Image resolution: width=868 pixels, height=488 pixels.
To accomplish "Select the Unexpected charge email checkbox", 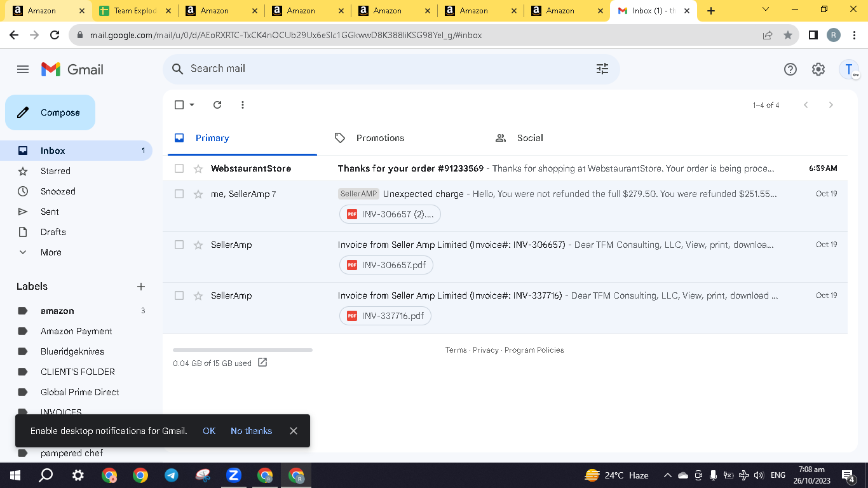I will [x=179, y=194].
